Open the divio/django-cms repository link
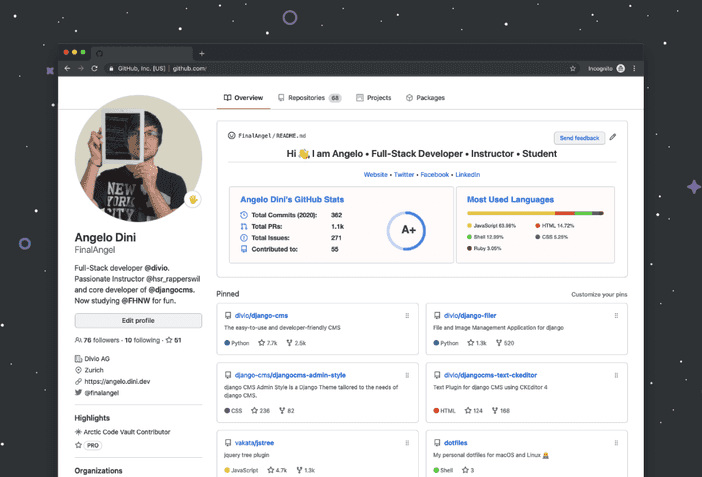 261,316
